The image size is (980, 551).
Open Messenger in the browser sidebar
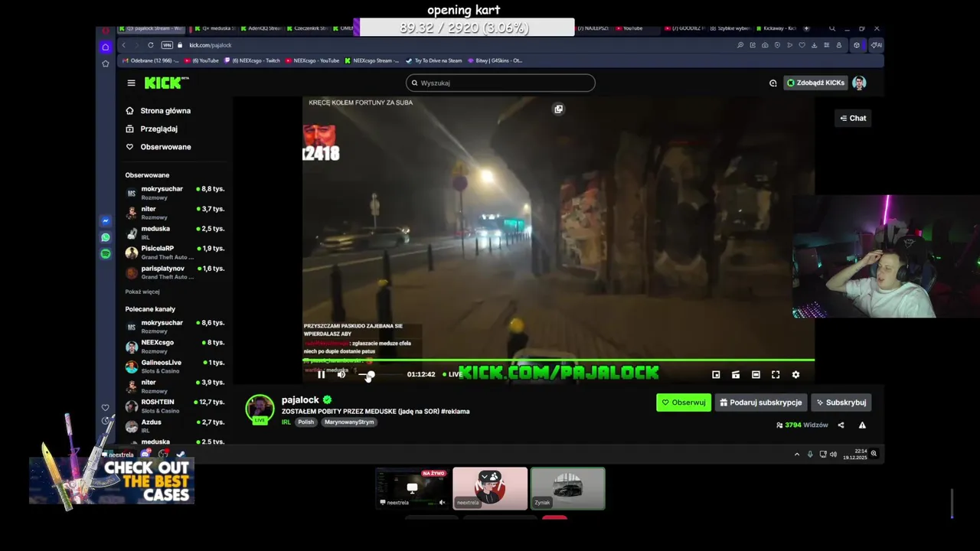tap(106, 220)
